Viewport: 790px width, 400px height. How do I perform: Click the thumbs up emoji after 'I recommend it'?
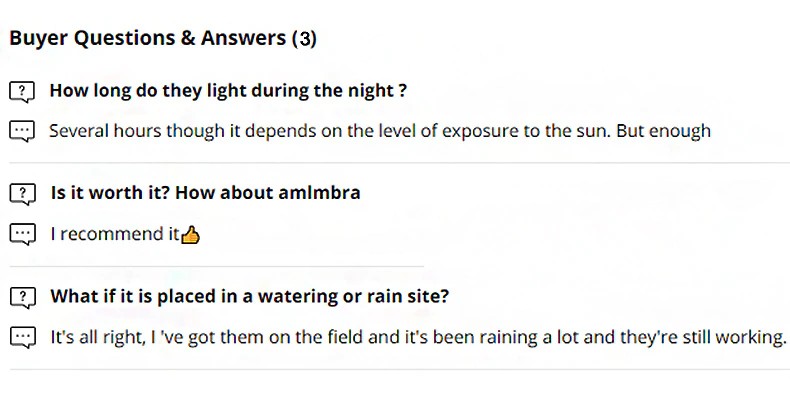tap(191, 235)
